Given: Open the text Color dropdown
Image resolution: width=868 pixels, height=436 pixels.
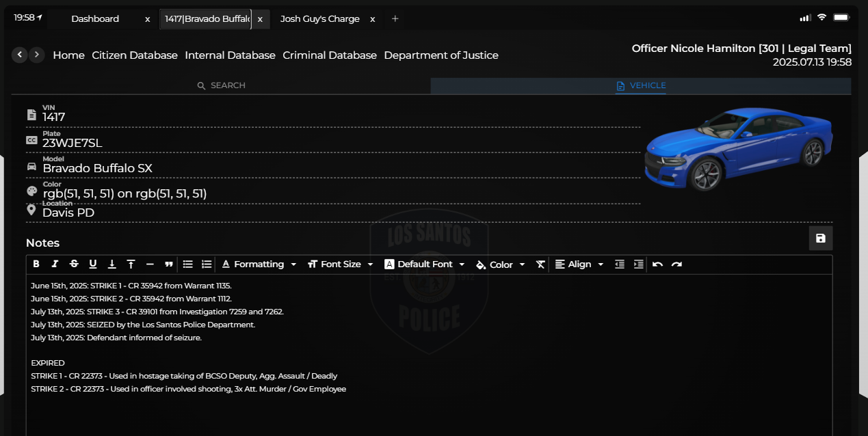Looking at the screenshot, I should (x=501, y=264).
